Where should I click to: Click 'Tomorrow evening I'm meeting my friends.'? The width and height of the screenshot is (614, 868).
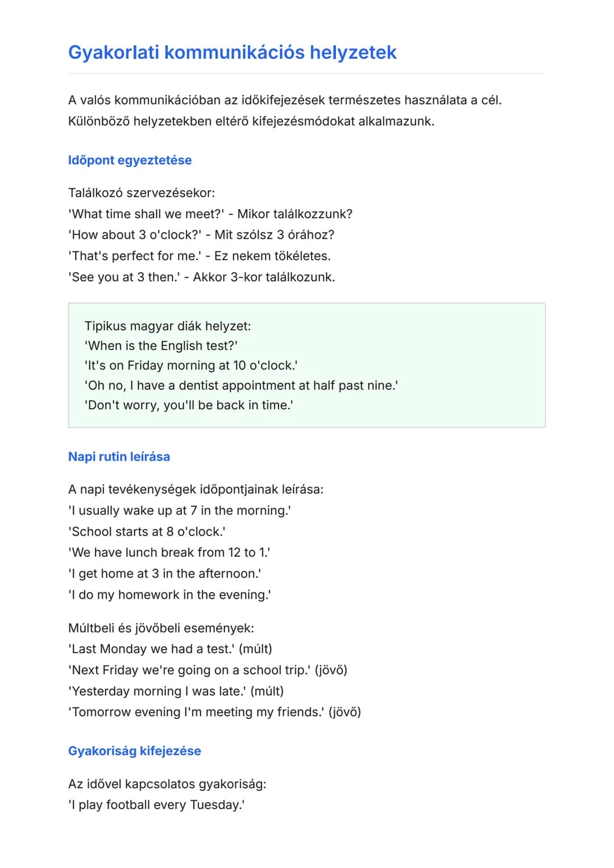point(214,712)
